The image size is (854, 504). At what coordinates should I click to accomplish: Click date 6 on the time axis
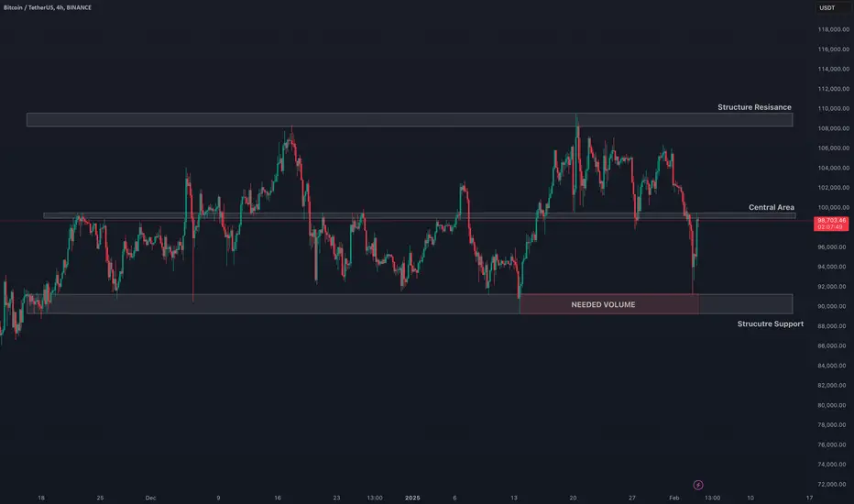tap(454, 498)
